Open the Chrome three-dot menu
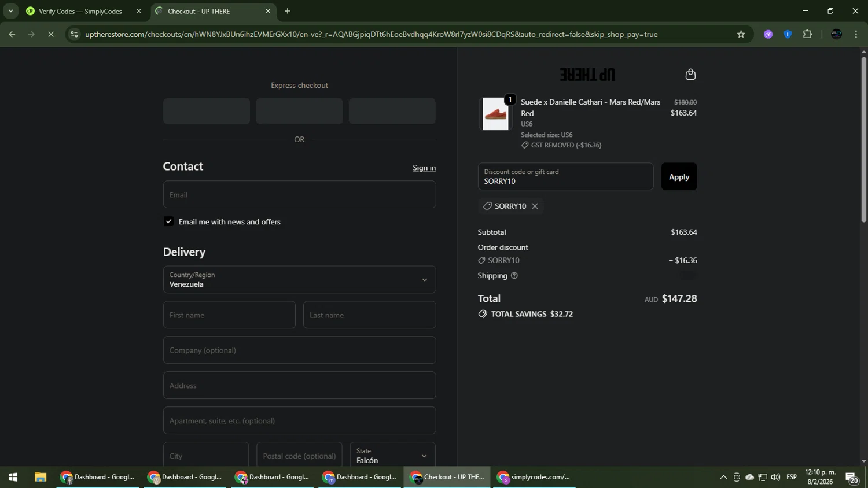The image size is (868, 488). tap(856, 34)
